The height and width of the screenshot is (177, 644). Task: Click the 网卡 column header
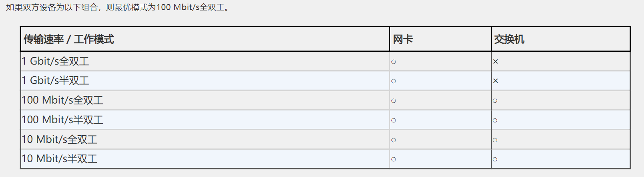point(403,39)
